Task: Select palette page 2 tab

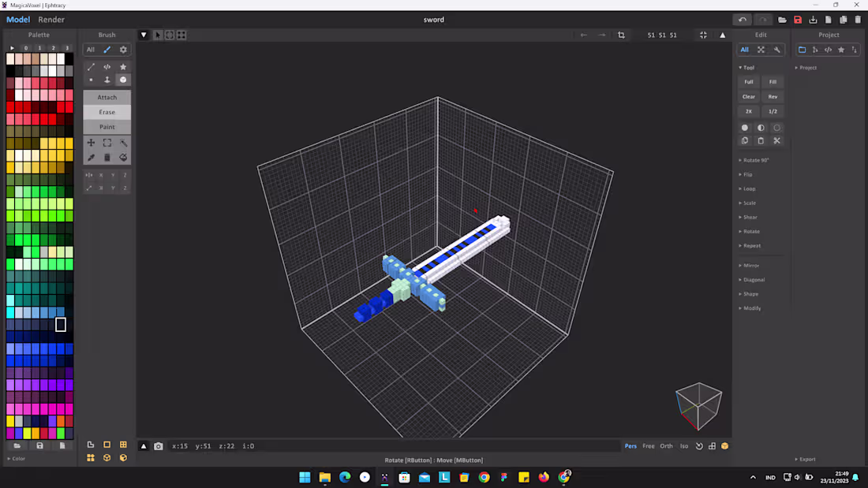Action: coord(53,48)
